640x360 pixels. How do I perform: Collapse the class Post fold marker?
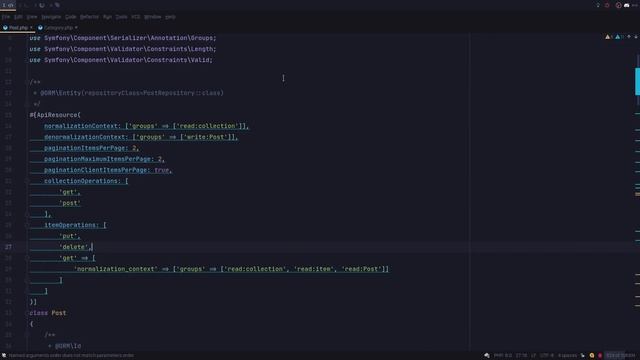(x=27, y=313)
